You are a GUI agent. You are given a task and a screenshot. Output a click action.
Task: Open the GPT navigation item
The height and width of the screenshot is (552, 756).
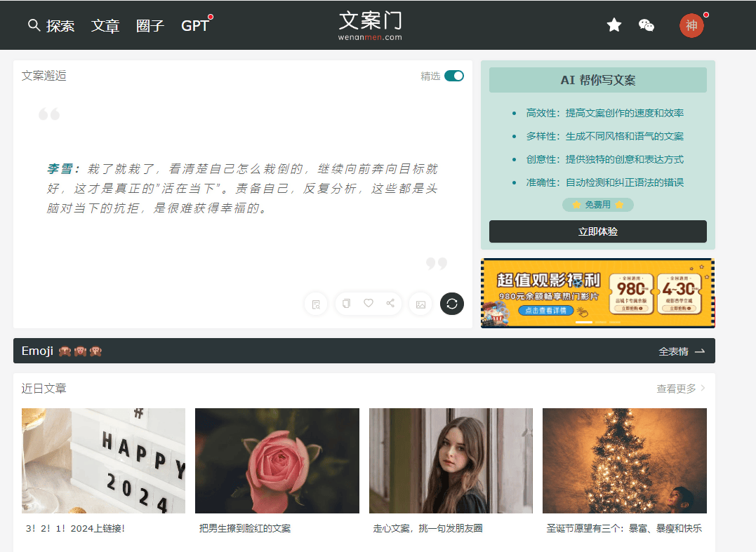194,26
